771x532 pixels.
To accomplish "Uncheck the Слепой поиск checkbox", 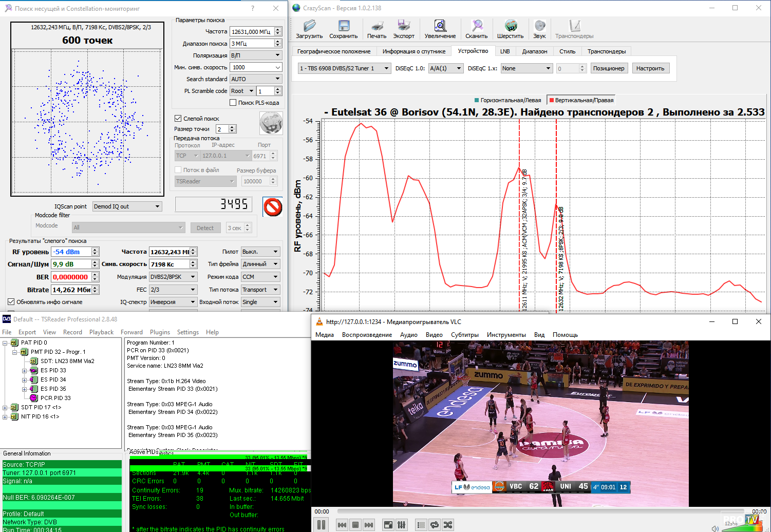I will [178, 119].
